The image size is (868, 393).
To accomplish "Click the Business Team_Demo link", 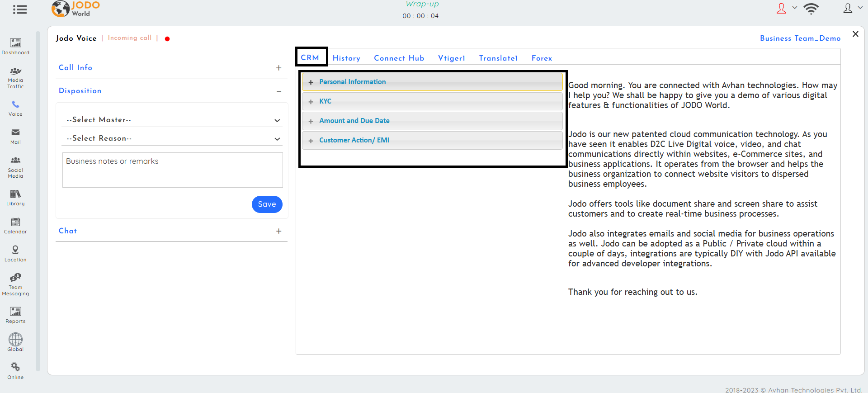I will (x=800, y=38).
